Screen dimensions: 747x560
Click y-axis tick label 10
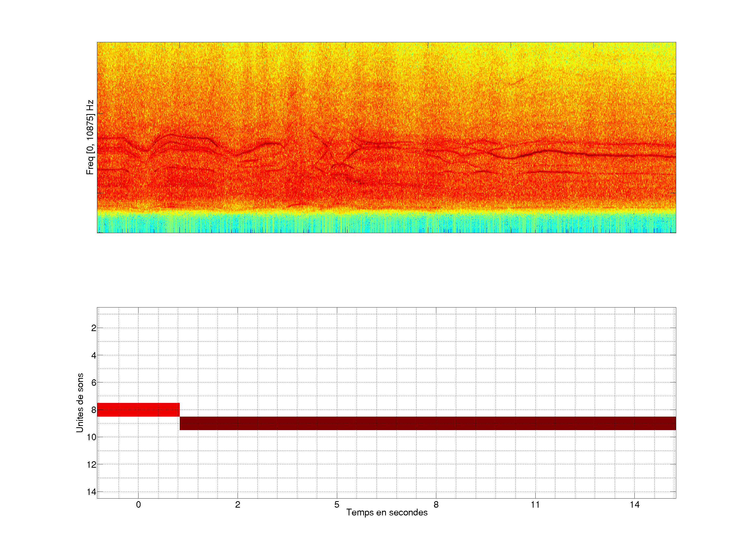pos(92,437)
